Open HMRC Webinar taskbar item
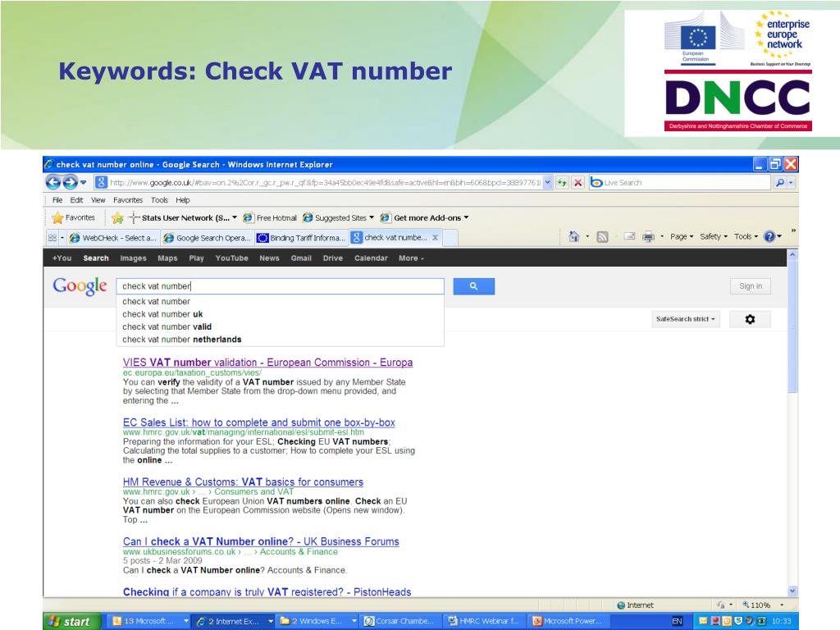Viewport: 840px width, 630px height. pyautogui.click(x=484, y=621)
